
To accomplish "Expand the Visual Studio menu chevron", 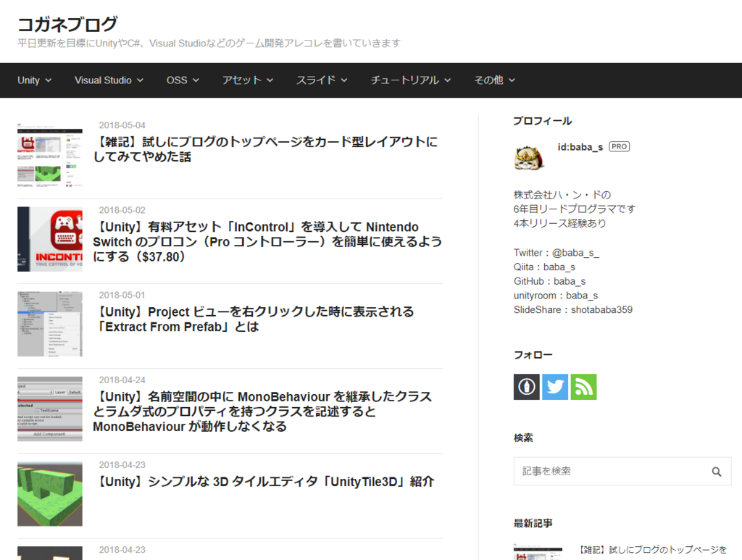I will [140, 80].
